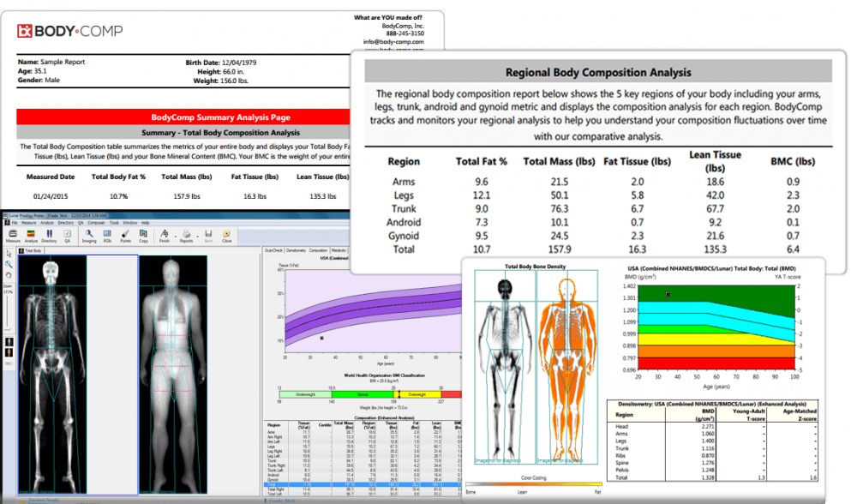Click the Underweight segment of BMI bar

click(305, 394)
